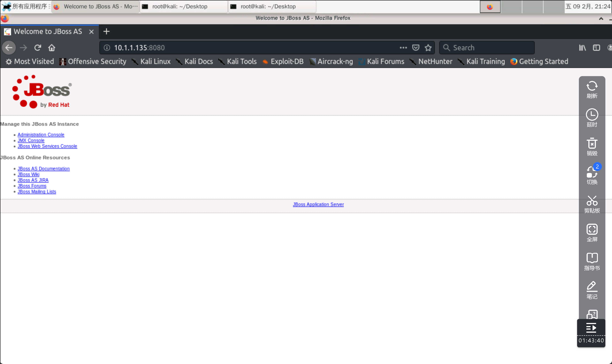
Task: Click the Firefox home icon
Action: [x=51, y=48]
